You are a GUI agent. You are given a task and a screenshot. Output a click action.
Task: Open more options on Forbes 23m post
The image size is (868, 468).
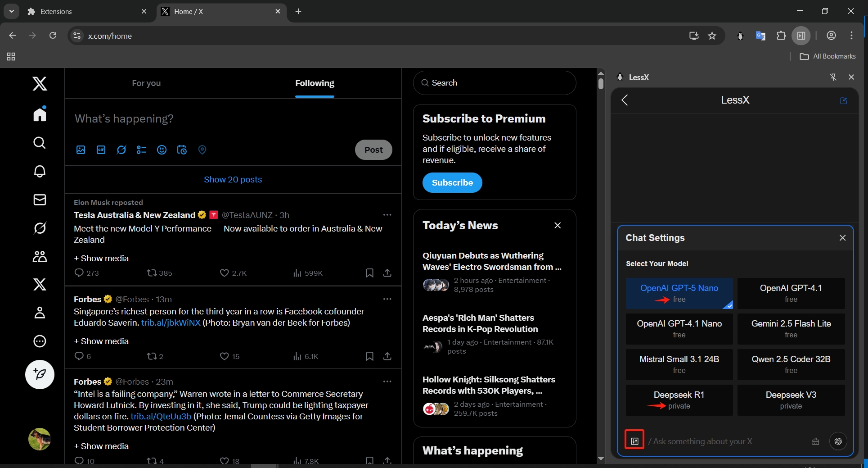387,382
